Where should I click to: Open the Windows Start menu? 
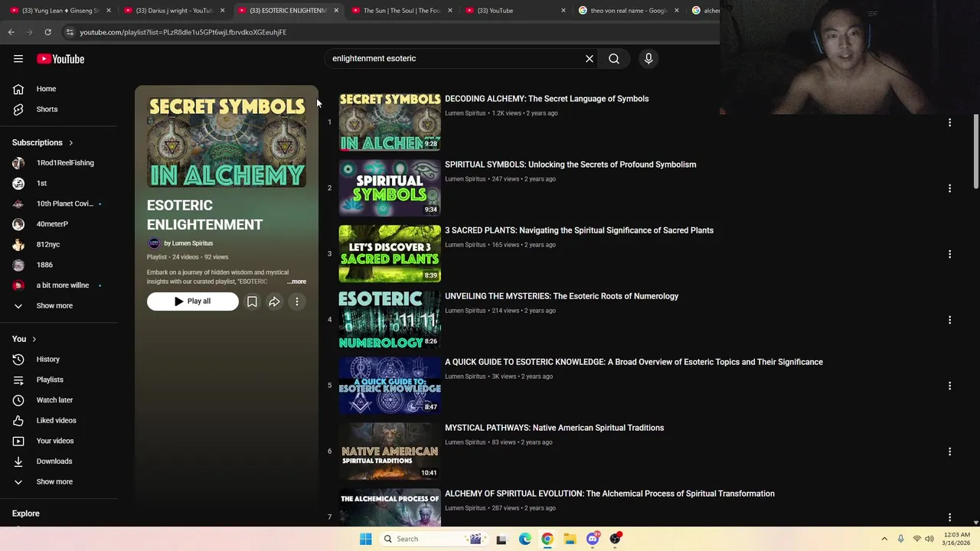pyautogui.click(x=366, y=539)
